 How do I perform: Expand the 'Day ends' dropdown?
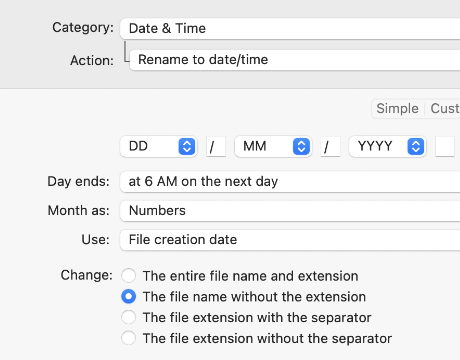coord(290,182)
